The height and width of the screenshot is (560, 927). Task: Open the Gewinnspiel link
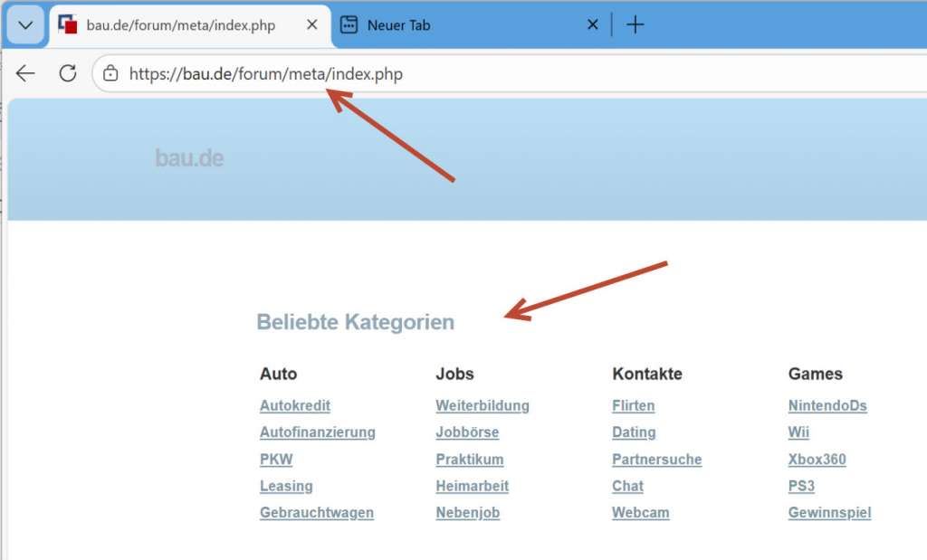point(829,512)
